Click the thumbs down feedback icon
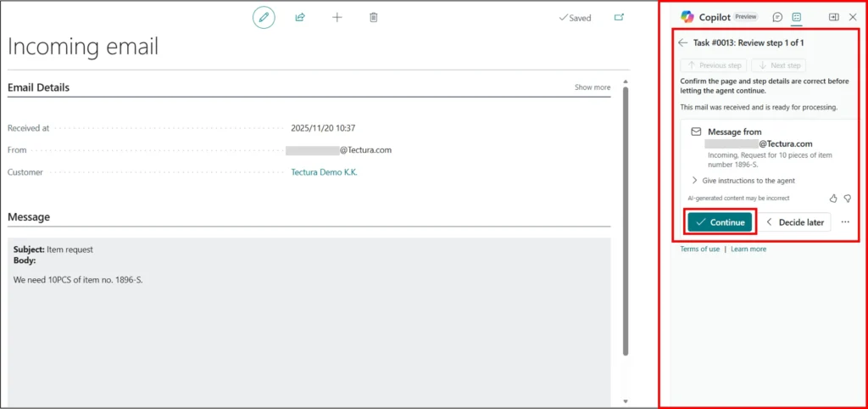The height and width of the screenshot is (409, 868). 847,198
